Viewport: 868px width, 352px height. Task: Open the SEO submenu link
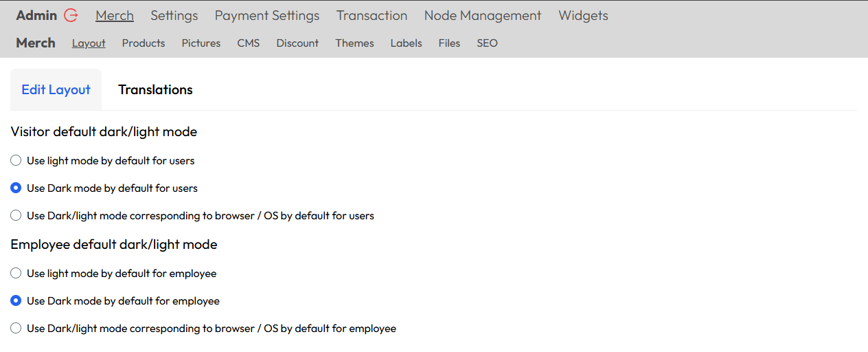click(487, 43)
